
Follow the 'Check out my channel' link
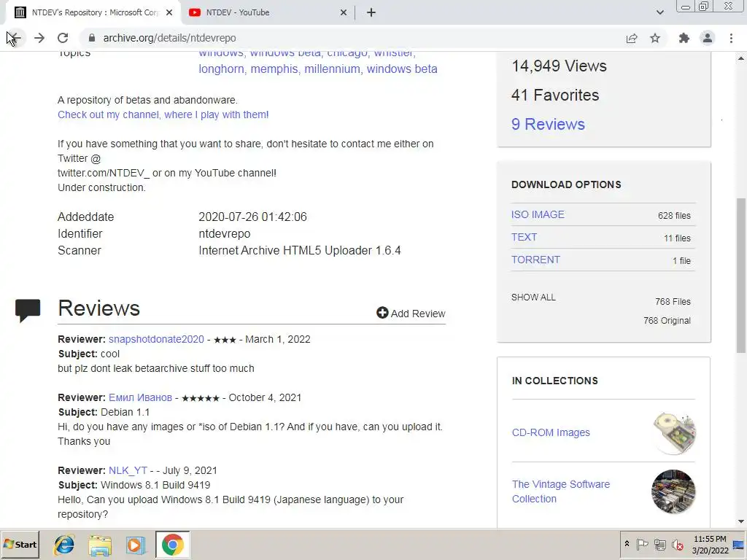163,114
